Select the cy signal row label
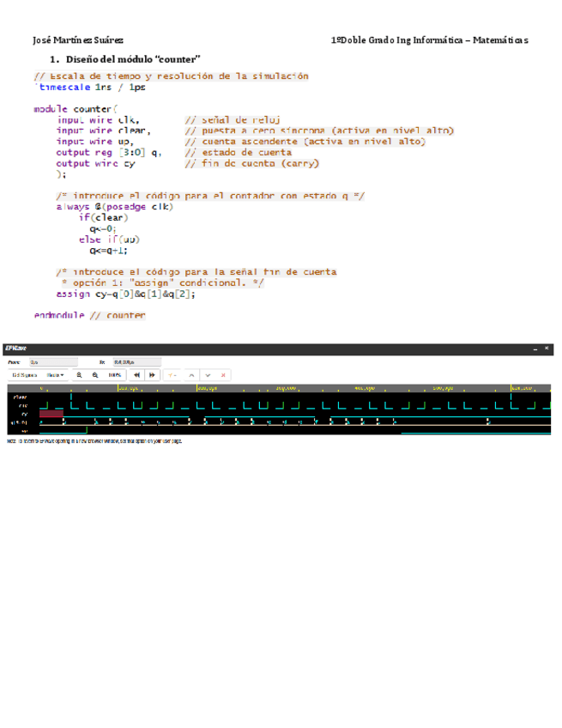The image size is (562, 728). coord(25,414)
